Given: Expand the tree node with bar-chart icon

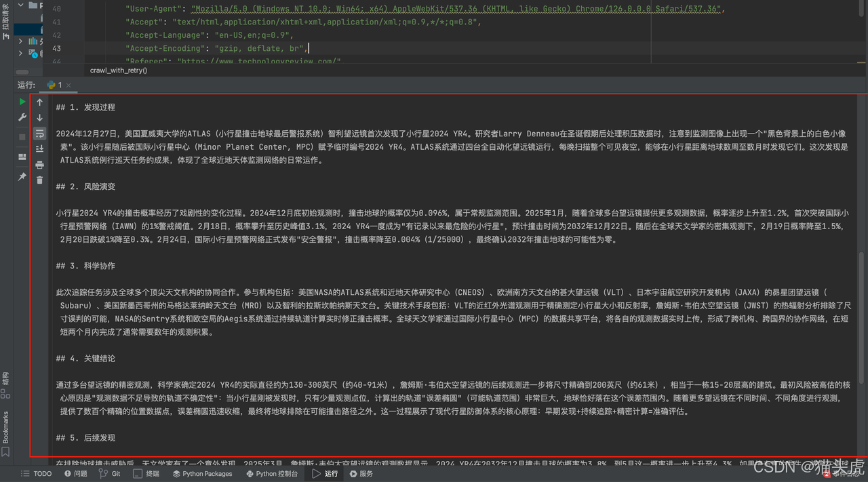Looking at the screenshot, I should point(20,41).
